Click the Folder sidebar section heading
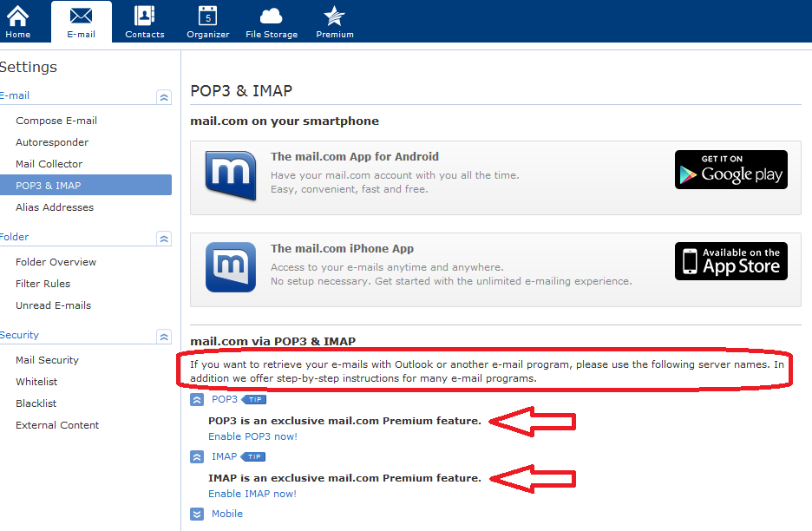The image size is (812, 531). tap(14, 237)
